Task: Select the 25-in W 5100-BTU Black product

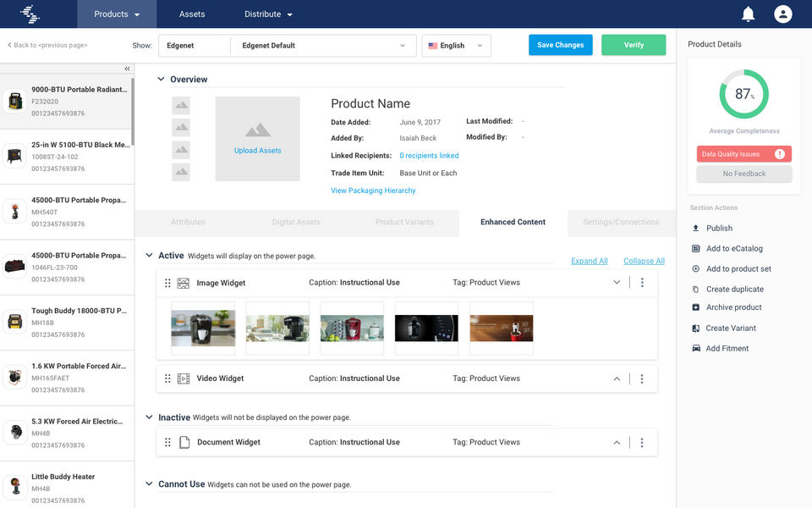Action: (67, 157)
